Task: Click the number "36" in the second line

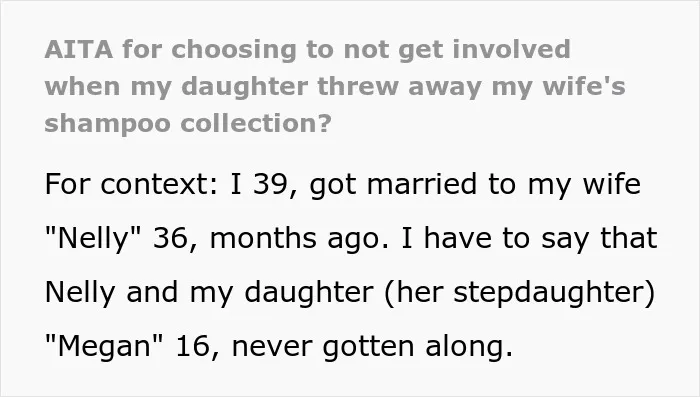Action: click(x=170, y=238)
